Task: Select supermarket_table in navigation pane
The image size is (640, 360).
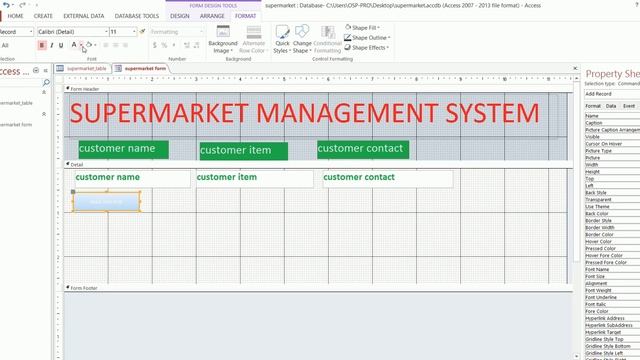Action: point(16,103)
